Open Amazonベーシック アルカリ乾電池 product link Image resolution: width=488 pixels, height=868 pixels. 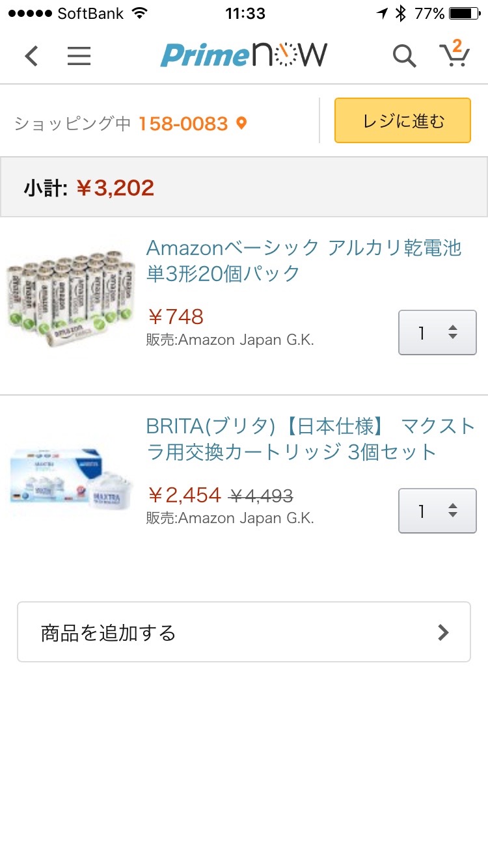[x=303, y=260]
